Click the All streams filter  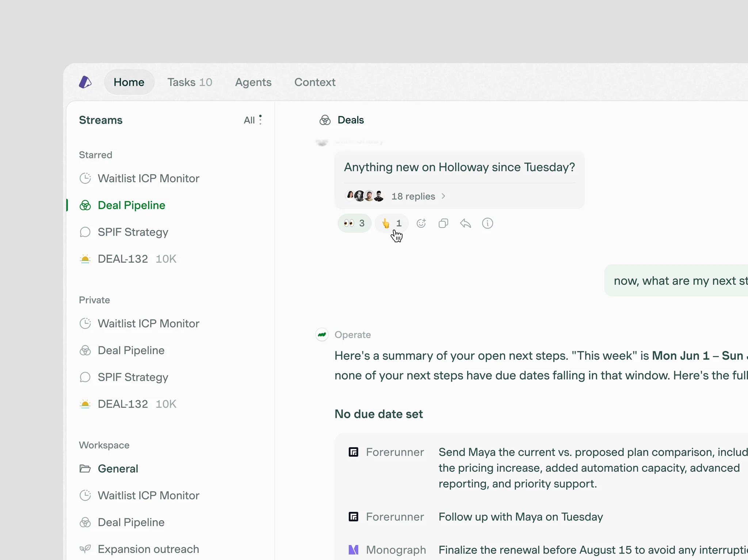[x=249, y=120]
